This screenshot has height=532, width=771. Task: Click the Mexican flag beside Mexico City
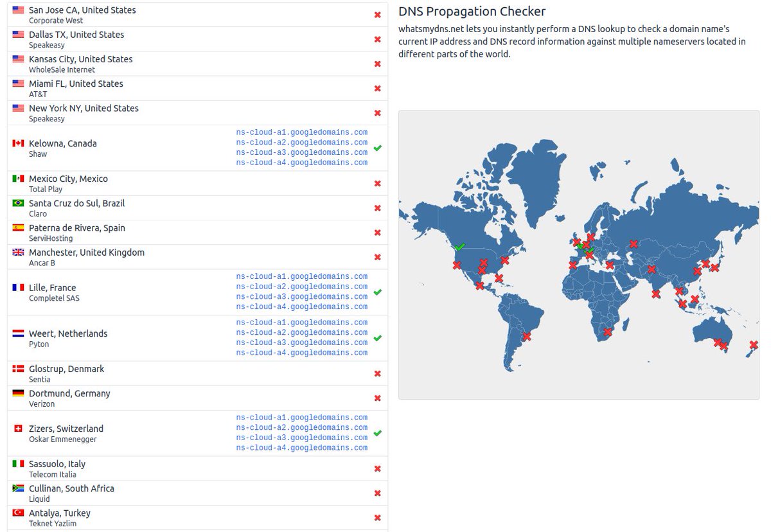pyautogui.click(x=18, y=179)
